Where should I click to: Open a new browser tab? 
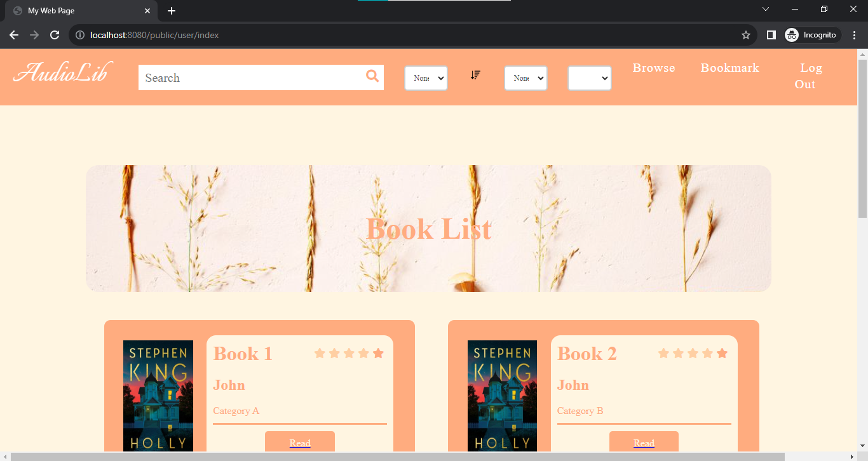172,11
